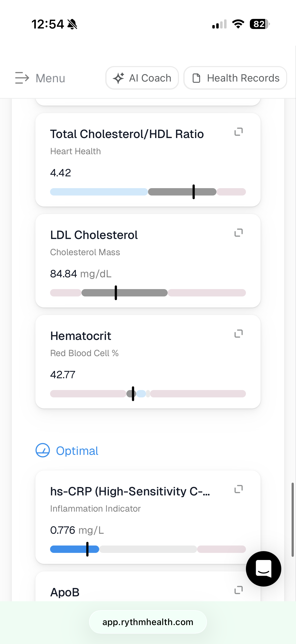Screen dimensions: 296x644
Task: Click the hs-CRP blue optimal range bar
Action: point(74,549)
